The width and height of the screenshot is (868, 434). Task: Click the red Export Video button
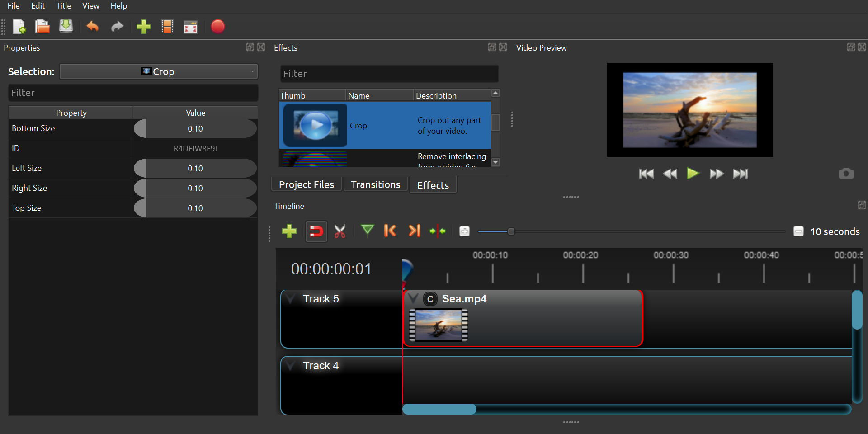click(217, 27)
